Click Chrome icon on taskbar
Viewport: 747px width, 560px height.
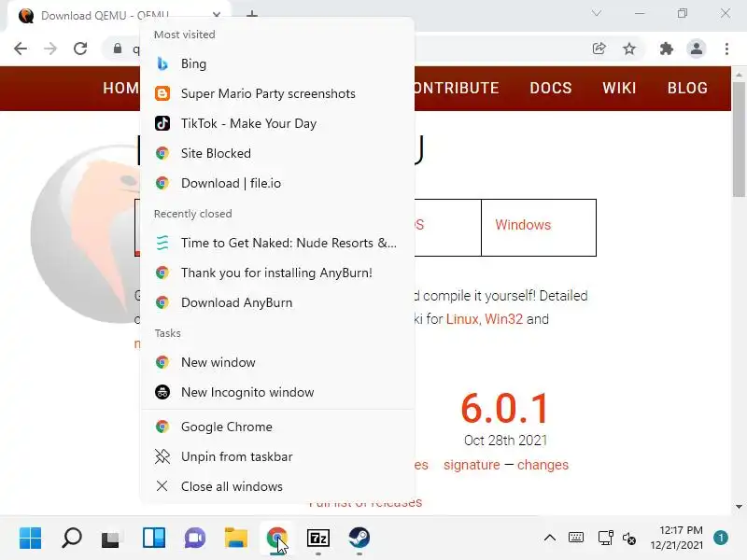pyautogui.click(x=277, y=539)
